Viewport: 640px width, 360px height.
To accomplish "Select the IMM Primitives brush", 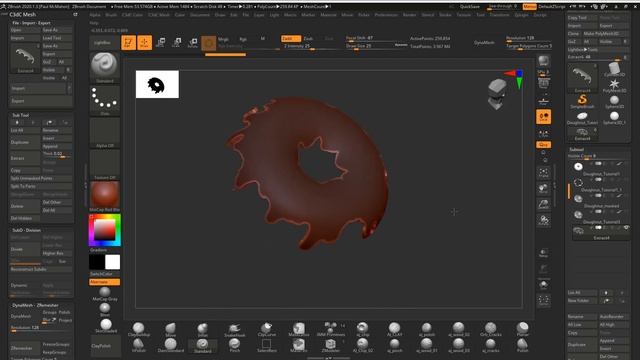I will tap(331, 329).
